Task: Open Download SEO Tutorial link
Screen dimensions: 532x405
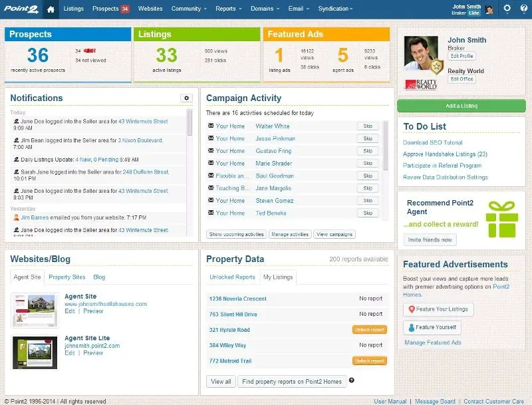Action: tap(433, 142)
